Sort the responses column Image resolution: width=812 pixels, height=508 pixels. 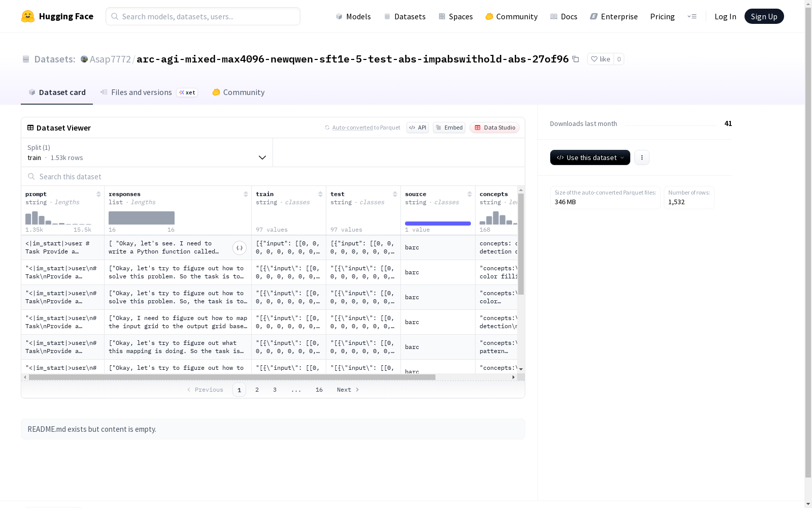click(x=246, y=194)
